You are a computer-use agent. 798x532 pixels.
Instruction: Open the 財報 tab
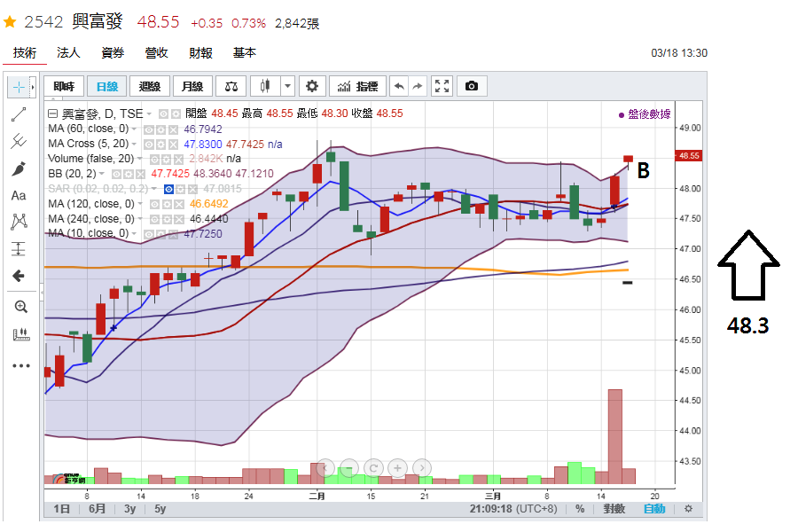click(x=200, y=53)
